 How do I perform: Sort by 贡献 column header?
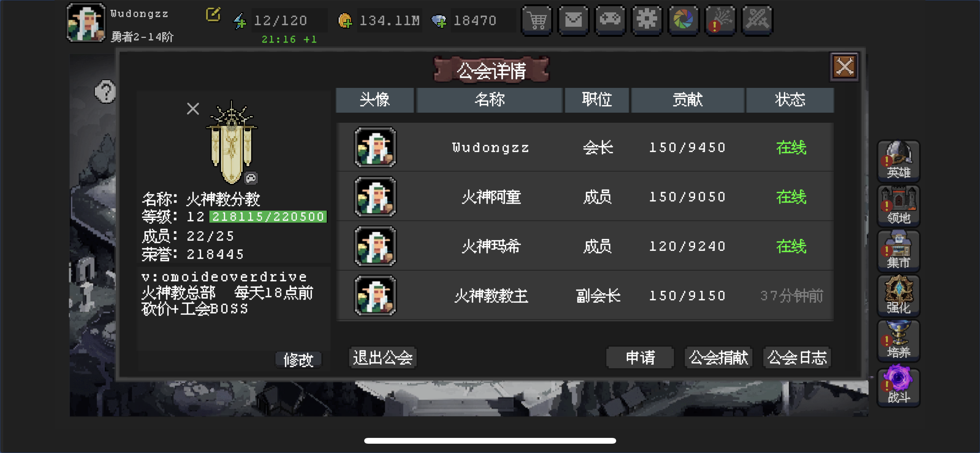[x=687, y=100]
